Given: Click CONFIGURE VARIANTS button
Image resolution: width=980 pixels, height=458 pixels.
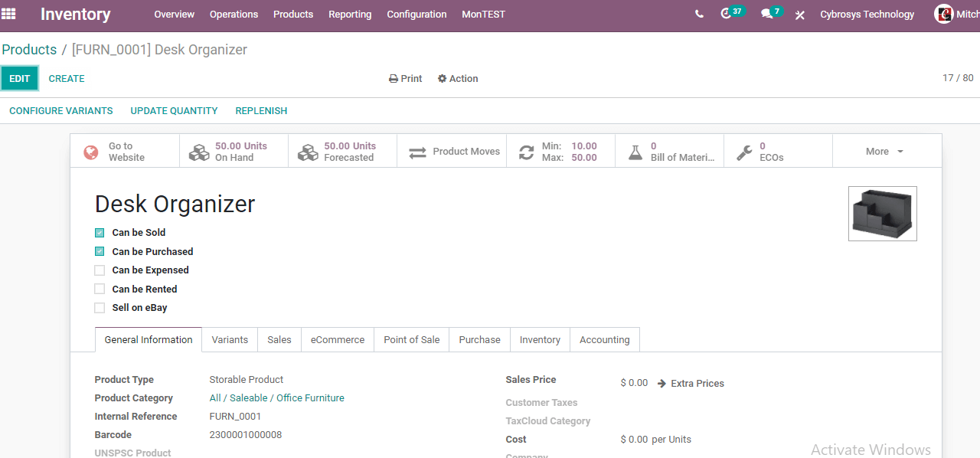Looking at the screenshot, I should 61,111.
